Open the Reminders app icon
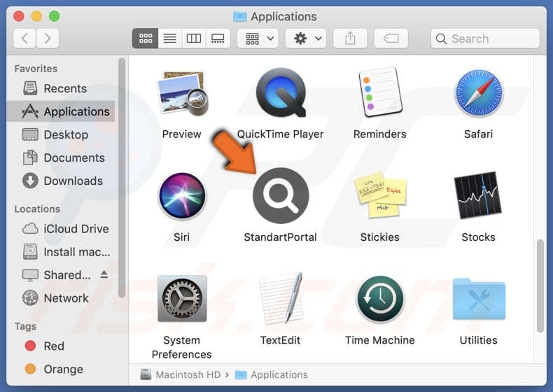The height and width of the screenshot is (392, 553). [x=380, y=92]
